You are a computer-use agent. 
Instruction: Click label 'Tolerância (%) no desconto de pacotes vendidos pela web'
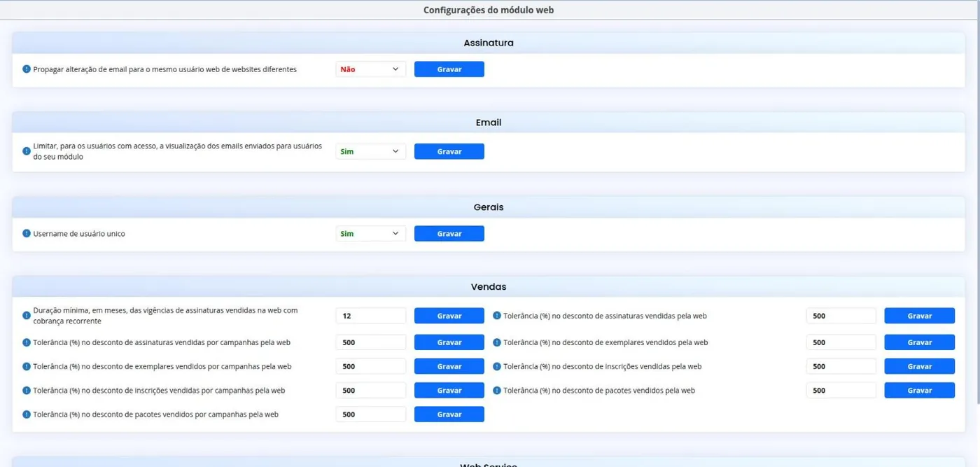coord(599,390)
